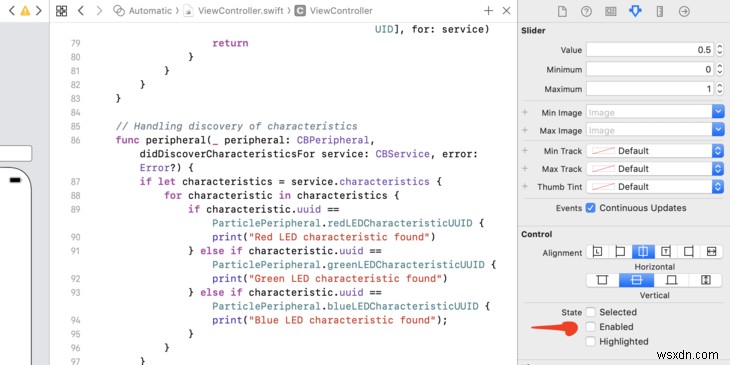Click the plus beside Max Image
This screenshot has height=365, width=730.
point(525,130)
